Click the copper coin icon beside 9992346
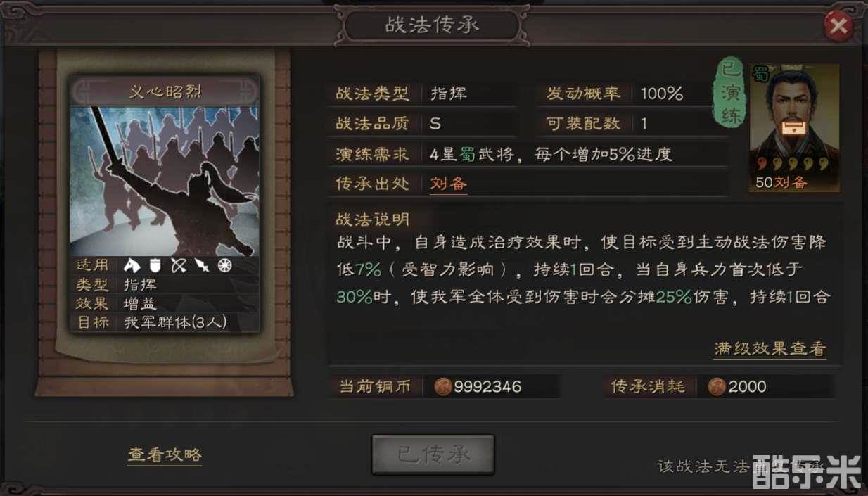The width and height of the screenshot is (868, 496). [x=443, y=386]
